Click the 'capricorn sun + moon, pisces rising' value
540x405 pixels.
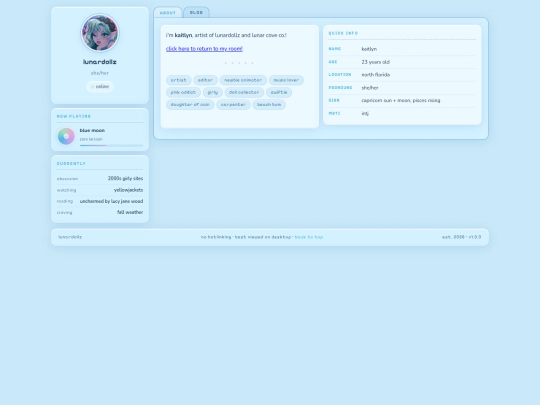[401, 101]
